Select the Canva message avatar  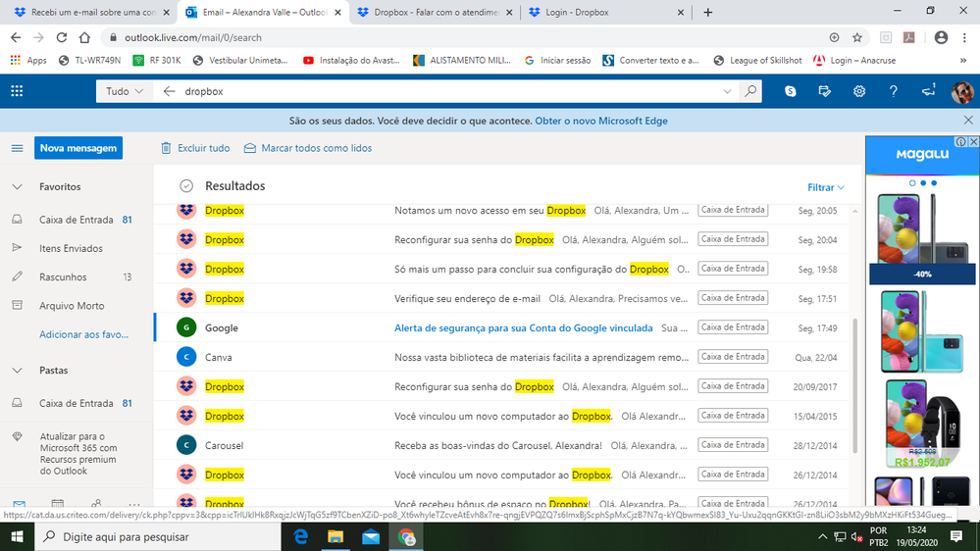(186, 357)
